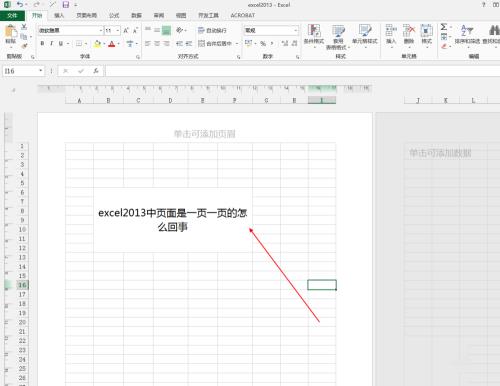Viewport: 500px width, 386px height.
Task: Open the font name dropdown
Action: pyautogui.click(x=101, y=31)
